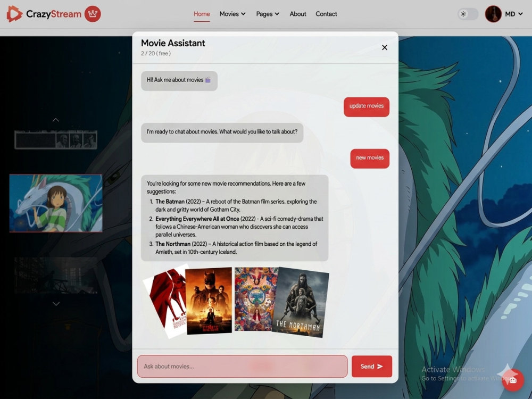Open the About page link
This screenshot has width=532, height=399.
[298, 14]
